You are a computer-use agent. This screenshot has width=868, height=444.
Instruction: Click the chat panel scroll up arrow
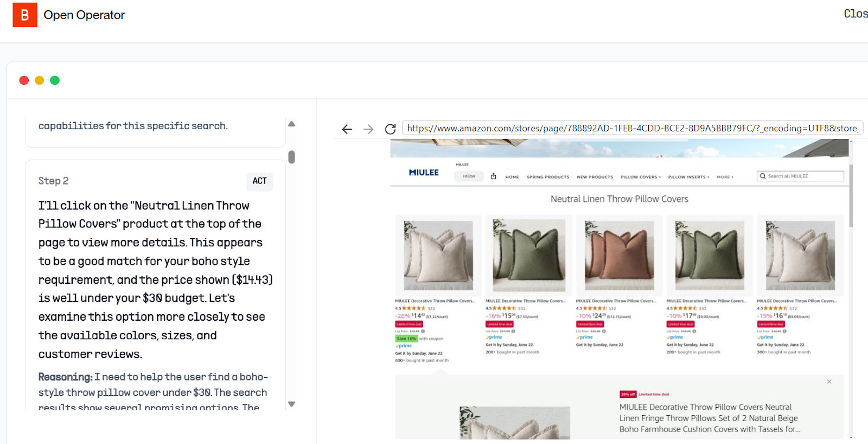pyautogui.click(x=291, y=124)
